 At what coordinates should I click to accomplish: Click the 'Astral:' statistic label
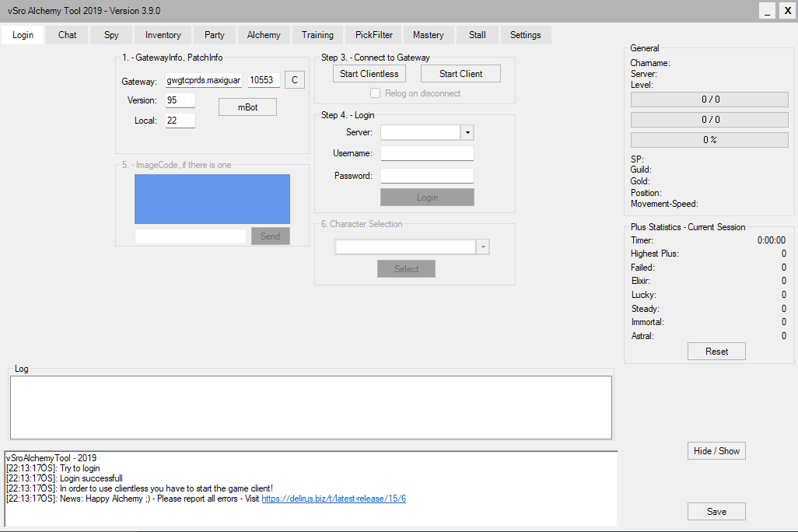pos(642,336)
